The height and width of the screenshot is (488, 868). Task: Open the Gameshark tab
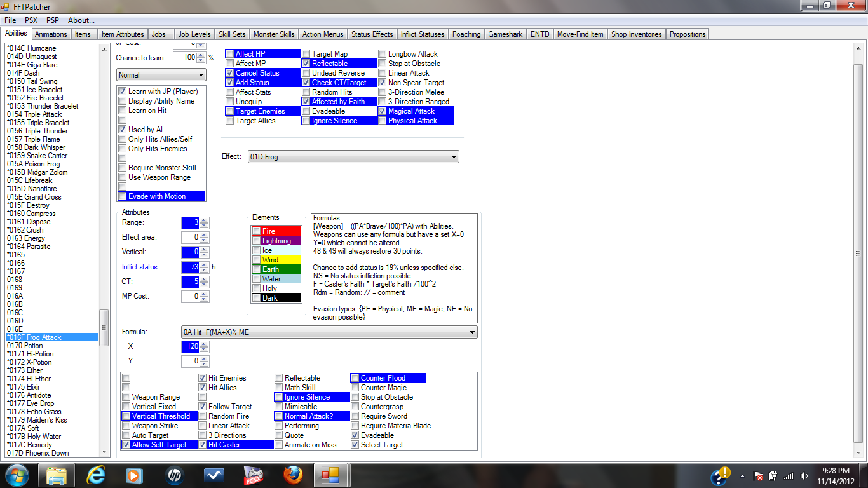tap(506, 34)
